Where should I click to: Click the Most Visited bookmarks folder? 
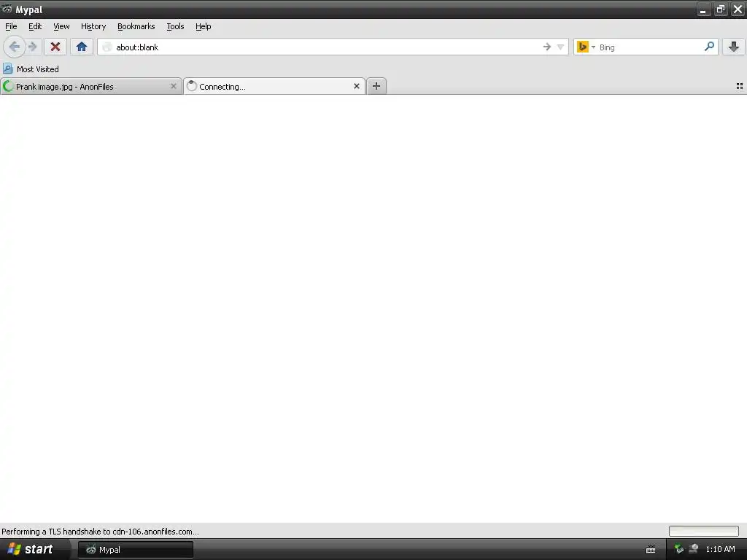point(31,69)
